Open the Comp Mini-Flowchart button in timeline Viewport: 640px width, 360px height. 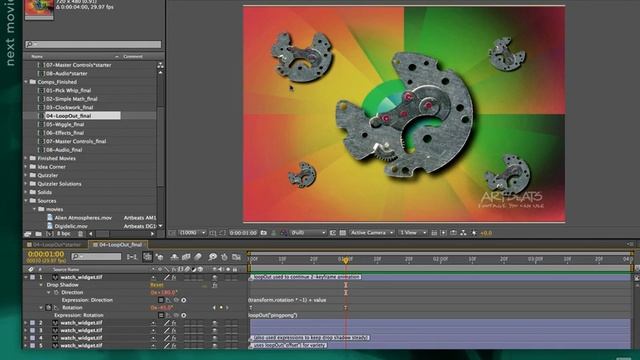click(x=132, y=257)
